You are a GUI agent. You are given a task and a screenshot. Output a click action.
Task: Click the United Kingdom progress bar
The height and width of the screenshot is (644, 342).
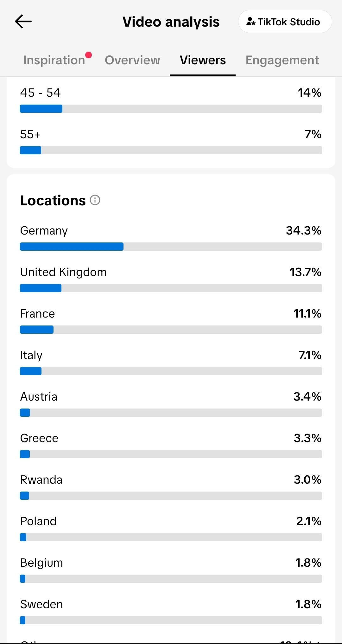[171, 288]
